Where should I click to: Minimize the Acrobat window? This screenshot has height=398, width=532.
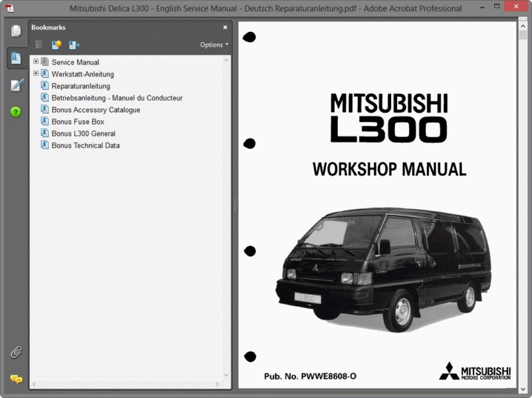click(482, 7)
